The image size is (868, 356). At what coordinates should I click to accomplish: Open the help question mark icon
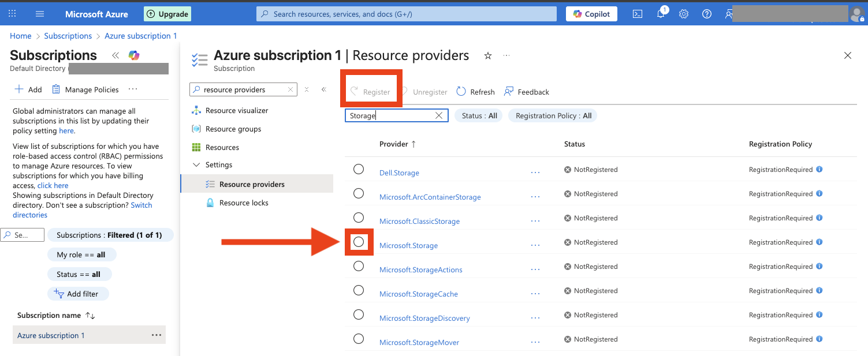tap(707, 14)
